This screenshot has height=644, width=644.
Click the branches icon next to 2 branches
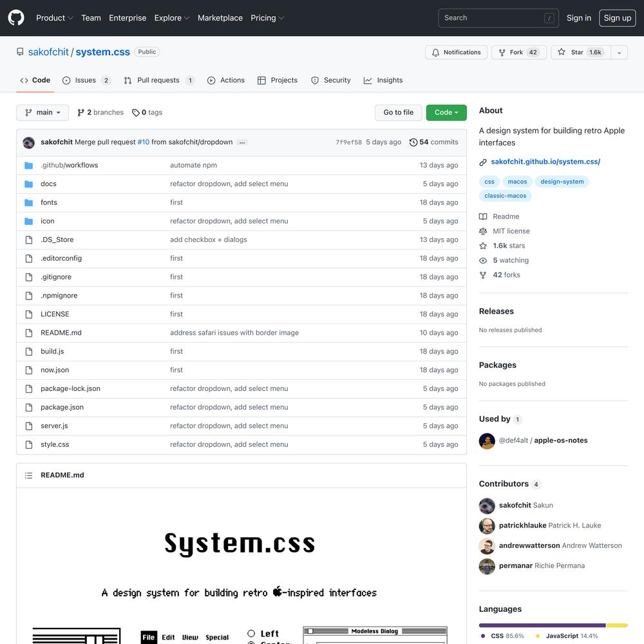tap(81, 113)
